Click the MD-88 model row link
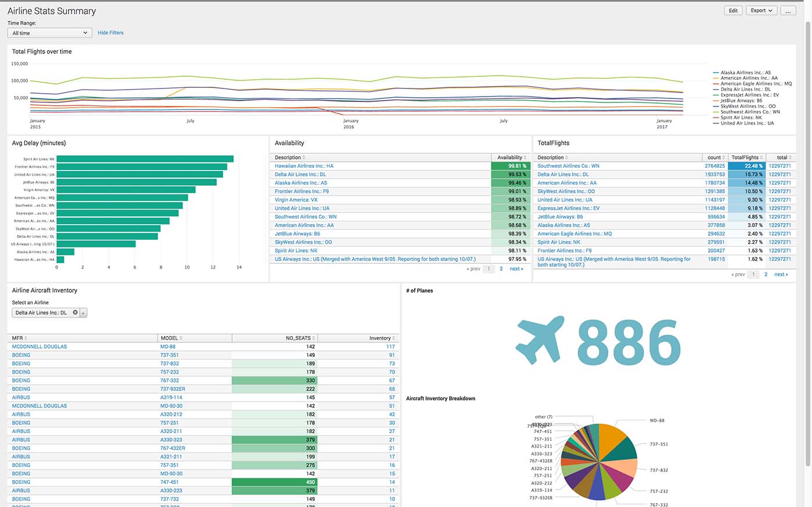812x507 pixels. point(168,346)
